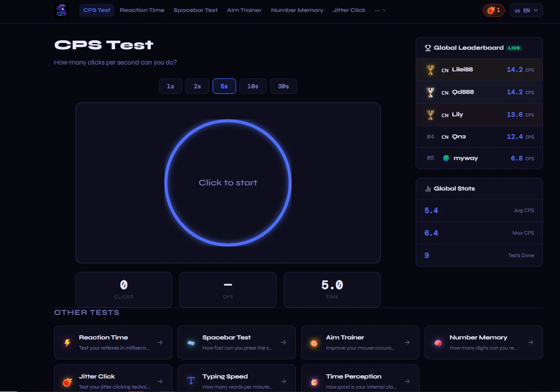The image size is (560, 392).
Task: Click the arrow on Reaction Time card
Action: click(160, 342)
